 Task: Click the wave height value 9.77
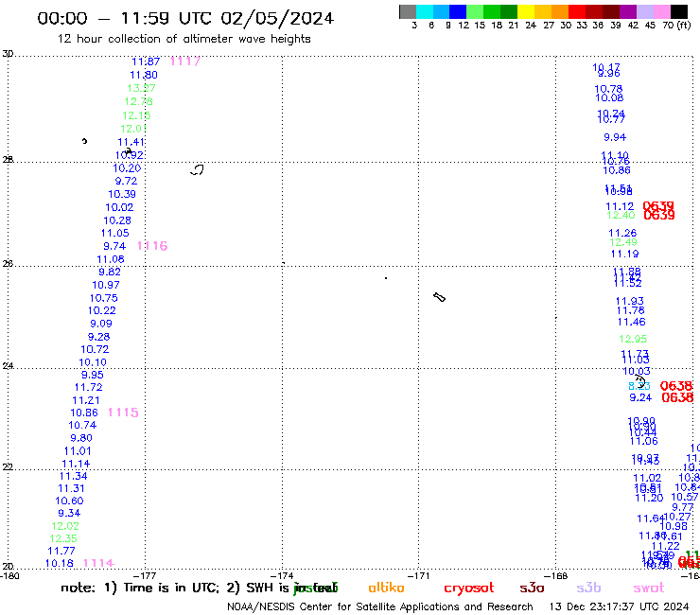683,507
